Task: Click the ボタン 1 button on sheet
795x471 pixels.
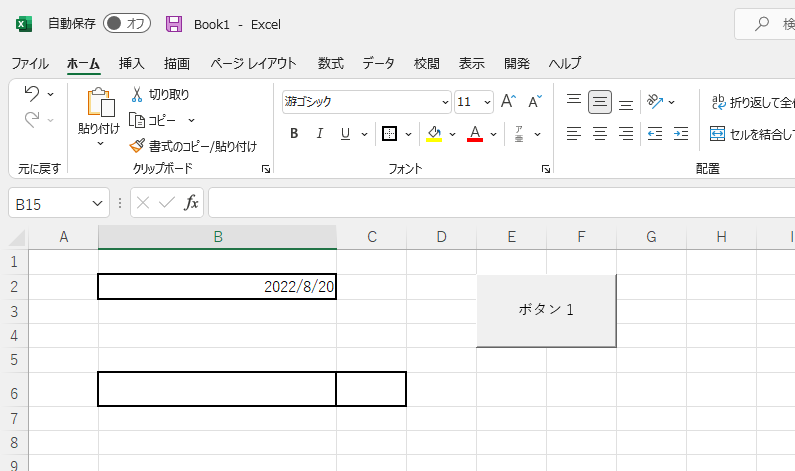Action: click(546, 310)
